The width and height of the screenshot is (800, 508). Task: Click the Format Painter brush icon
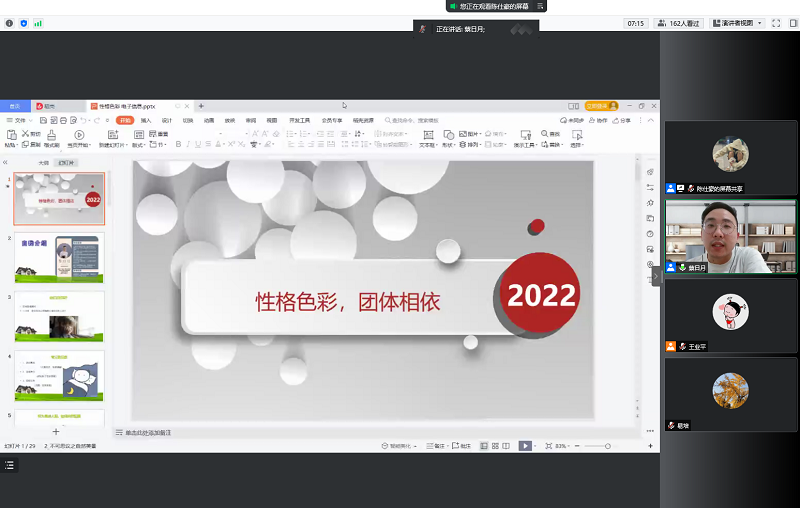coord(49,134)
